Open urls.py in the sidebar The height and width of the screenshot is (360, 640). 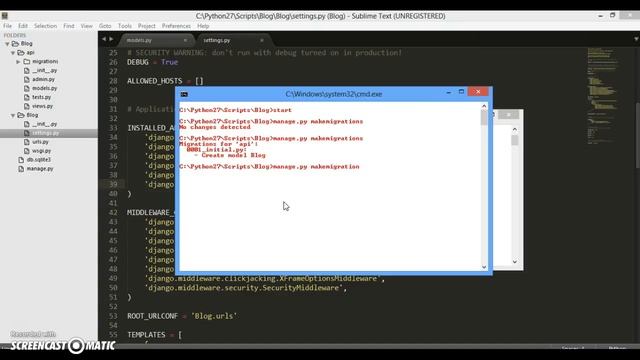tap(40, 142)
